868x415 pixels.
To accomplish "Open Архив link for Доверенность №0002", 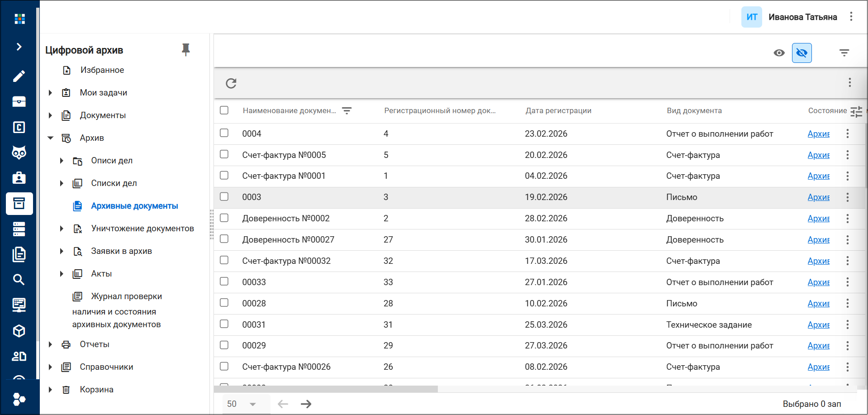I will (819, 218).
